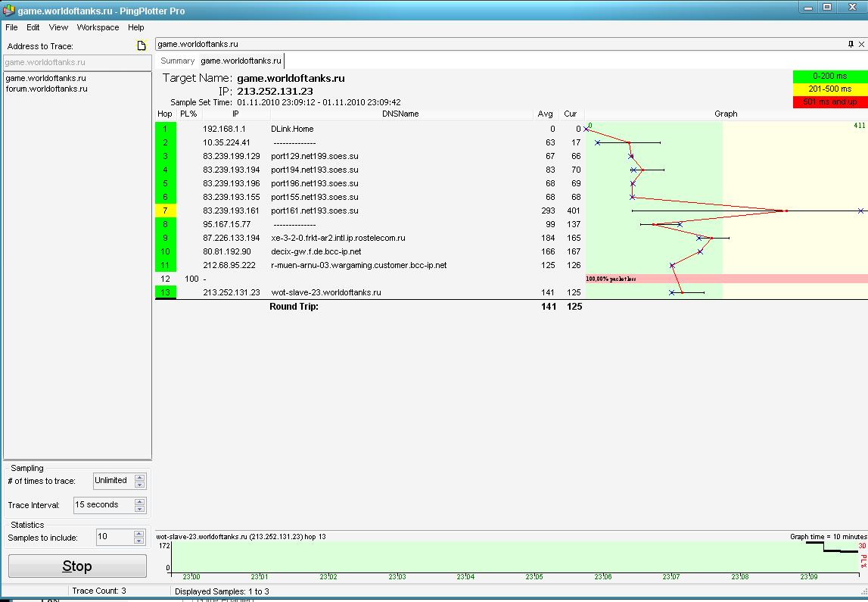Click hop 8 IP 95.167.15.77
868x602 pixels.
(226, 224)
